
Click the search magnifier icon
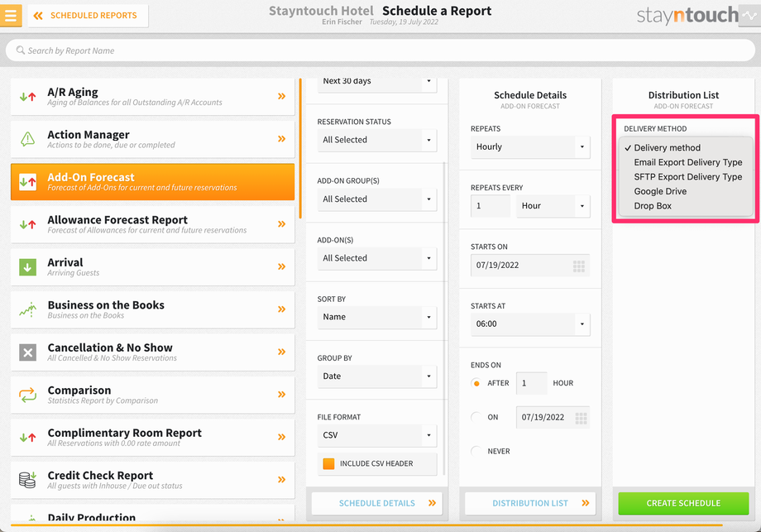coord(21,50)
